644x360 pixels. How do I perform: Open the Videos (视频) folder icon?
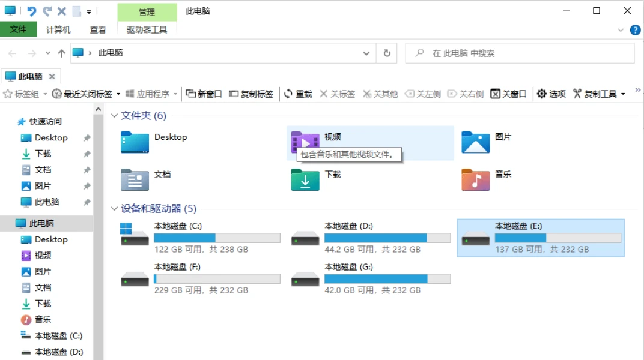tap(305, 143)
